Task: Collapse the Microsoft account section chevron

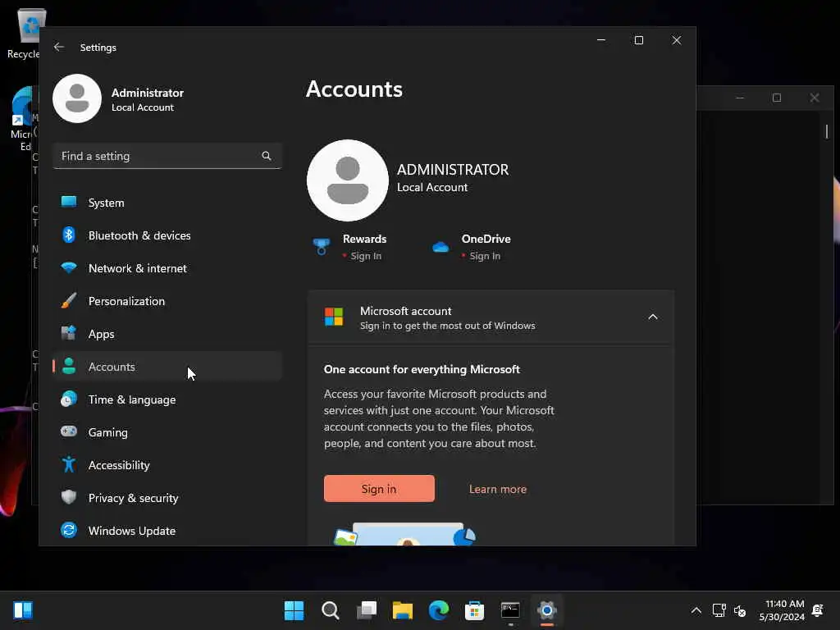Action: point(652,317)
